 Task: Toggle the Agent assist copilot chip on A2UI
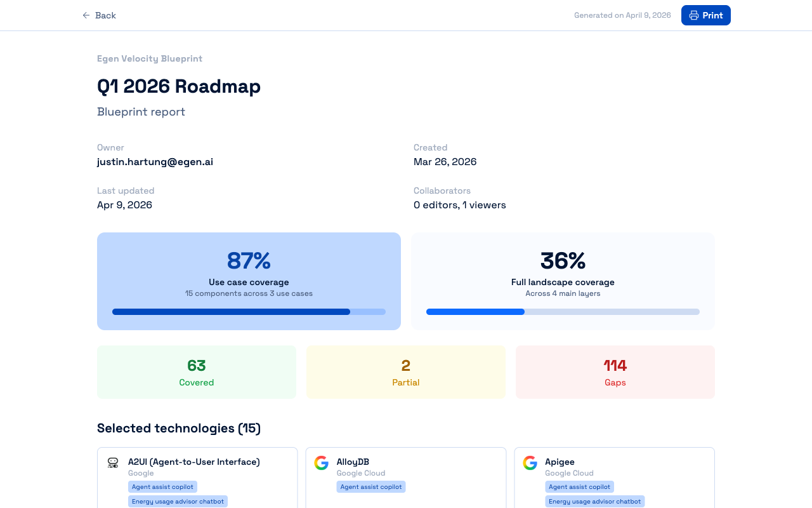pyautogui.click(x=162, y=486)
